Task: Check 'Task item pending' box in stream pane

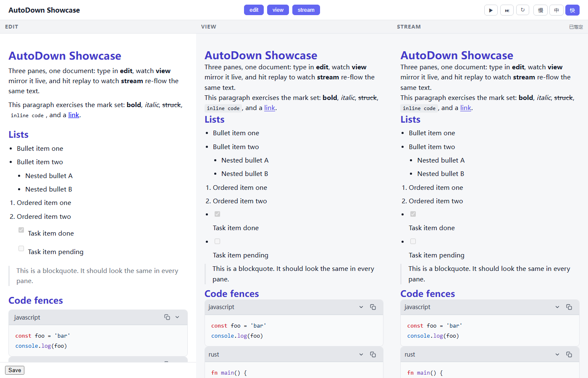Action: [413, 241]
